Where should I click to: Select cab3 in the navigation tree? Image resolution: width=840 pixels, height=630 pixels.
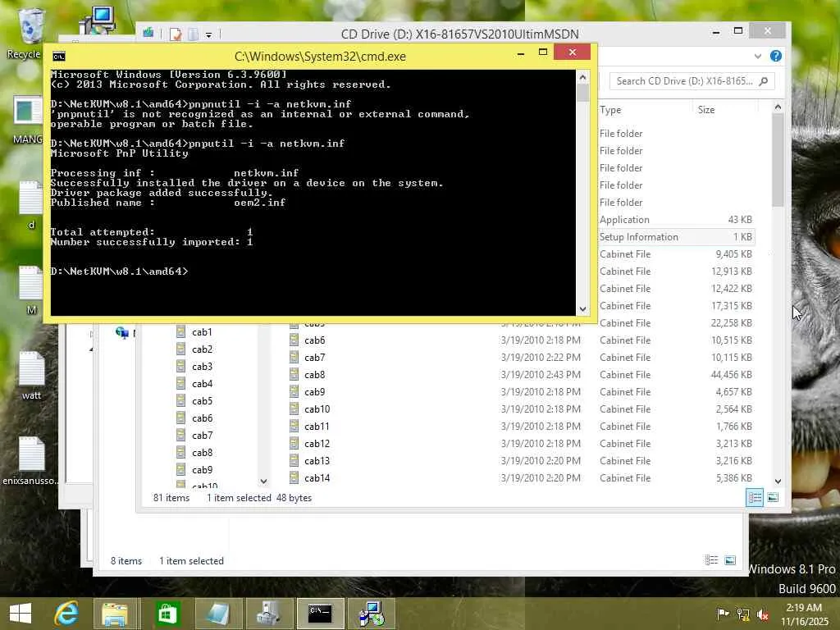click(202, 367)
